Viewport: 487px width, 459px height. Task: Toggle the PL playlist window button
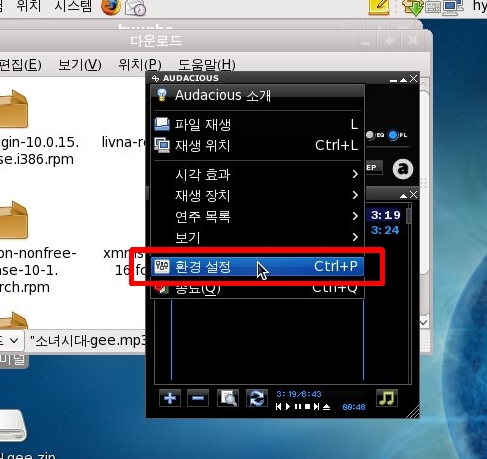[398, 135]
